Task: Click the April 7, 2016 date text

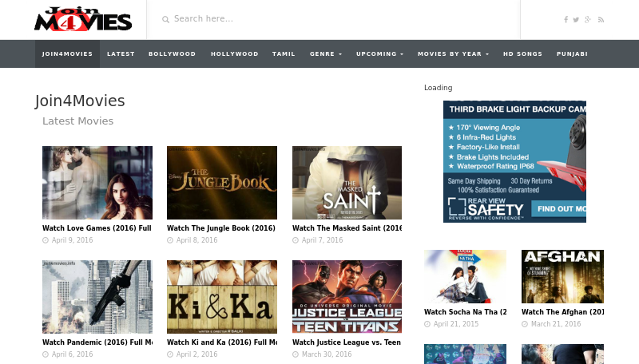Action: (323, 240)
